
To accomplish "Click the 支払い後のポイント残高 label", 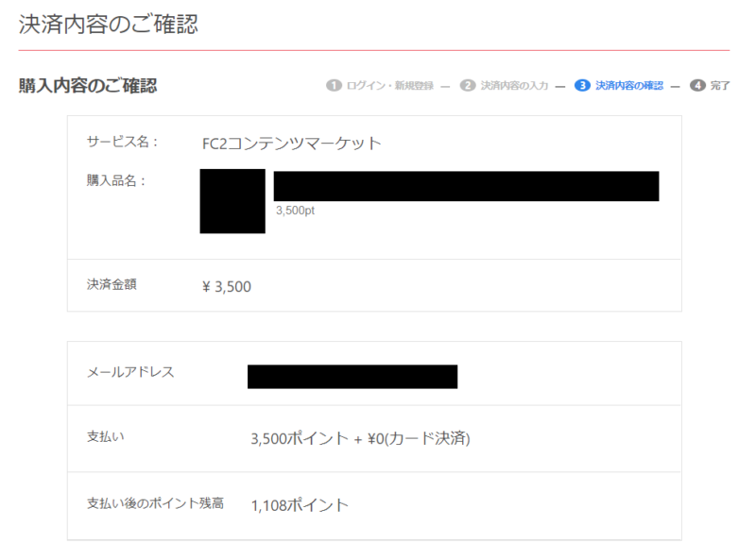I will pos(155,503).
